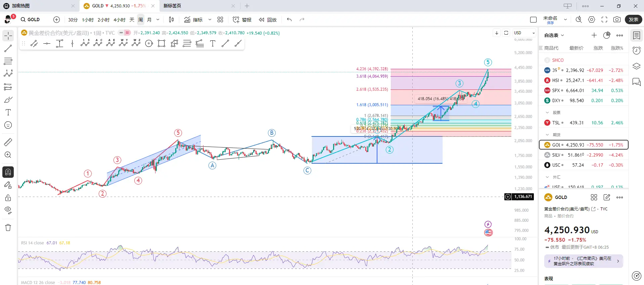Open the USD currency dropdown
Screen dimensions: 644x285
[x=524, y=33]
